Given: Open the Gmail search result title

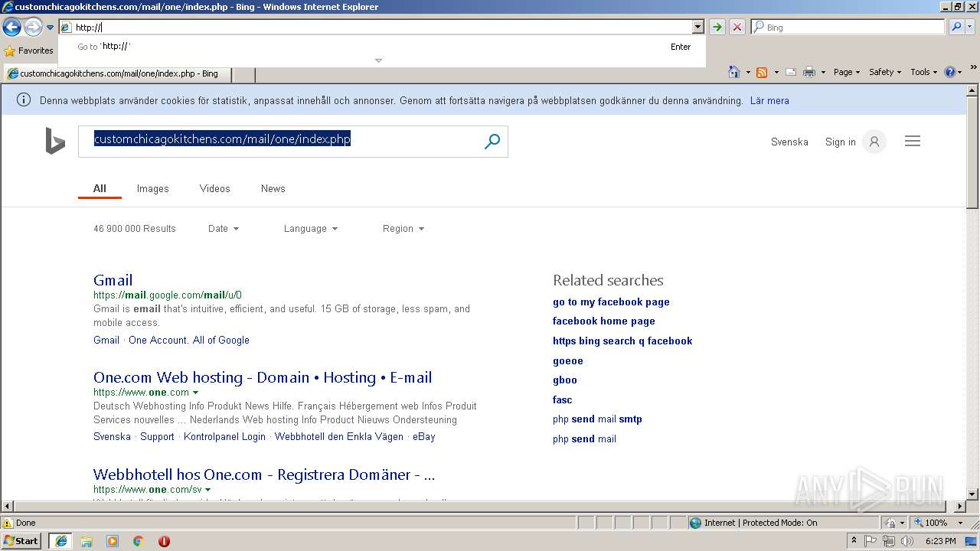Looking at the screenshot, I should tap(113, 280).
